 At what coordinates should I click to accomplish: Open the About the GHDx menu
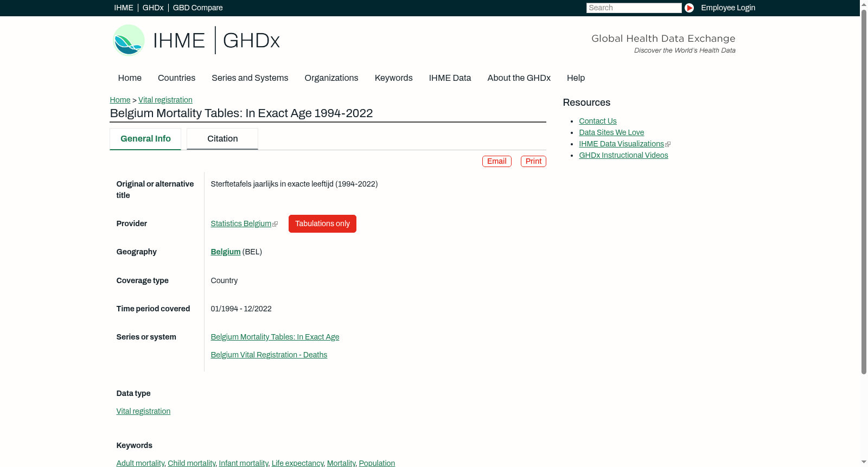point(519,78)
